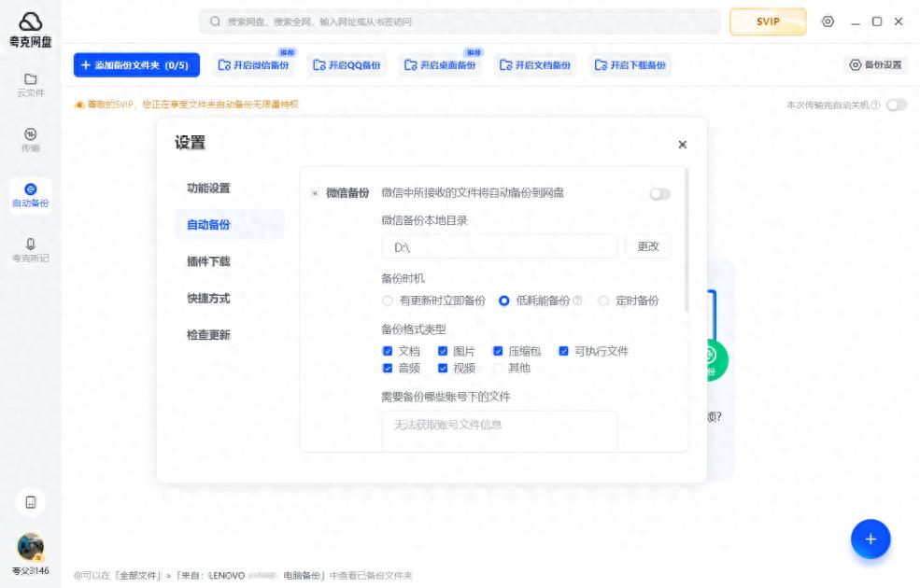Image resolution: width=920 pixels, height=588 pixels.
Task: Click the 更改 directory button
Action: point(647,246)
